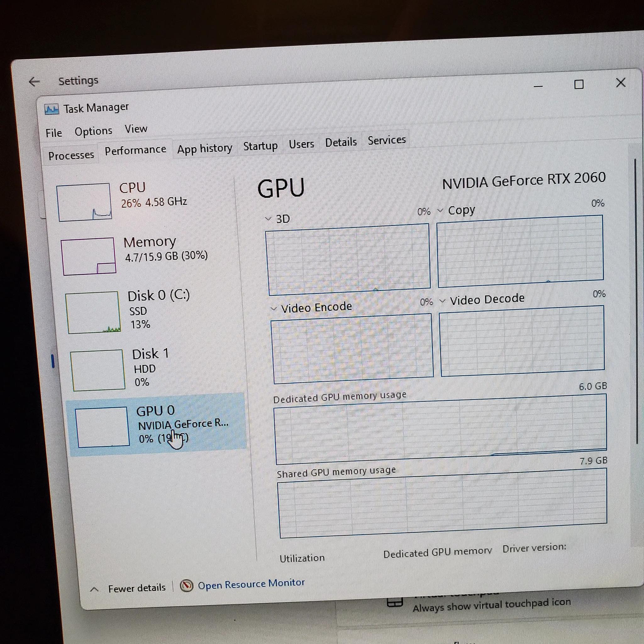Go back using Settings back arrow
The height and width of the screenshot is (644, 644).
click(x=34, y=81)
